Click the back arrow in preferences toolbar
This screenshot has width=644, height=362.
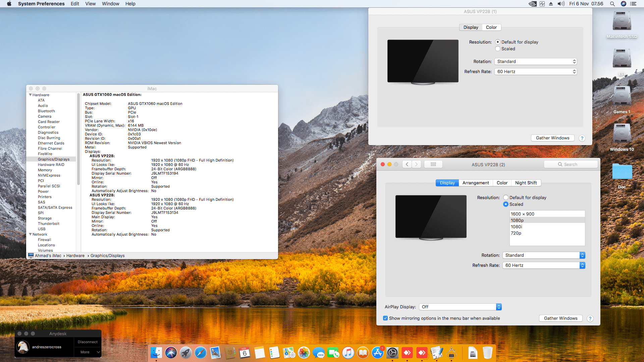(407, 164)
